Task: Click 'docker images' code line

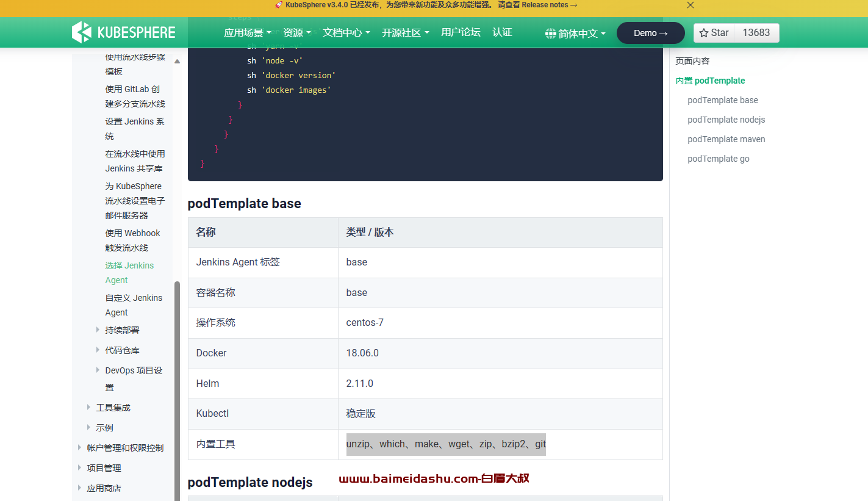Action: point(289,90)
